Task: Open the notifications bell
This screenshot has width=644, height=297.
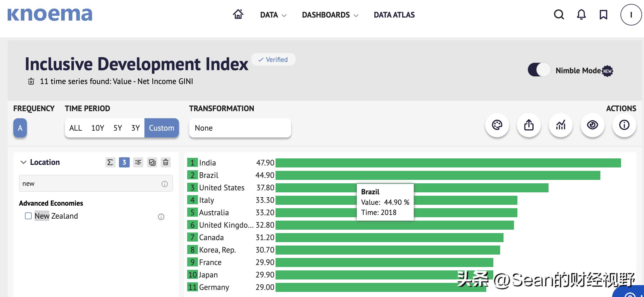Action: 581,14
